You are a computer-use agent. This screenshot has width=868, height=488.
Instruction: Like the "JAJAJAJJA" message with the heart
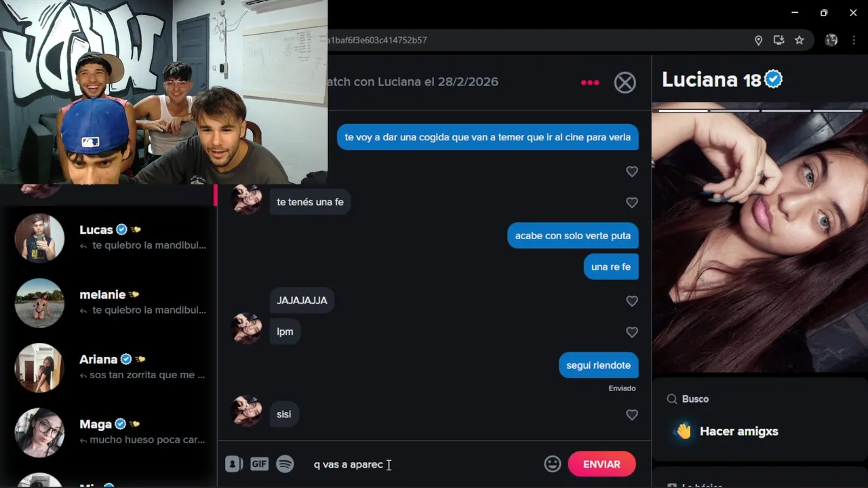[632, 301]
